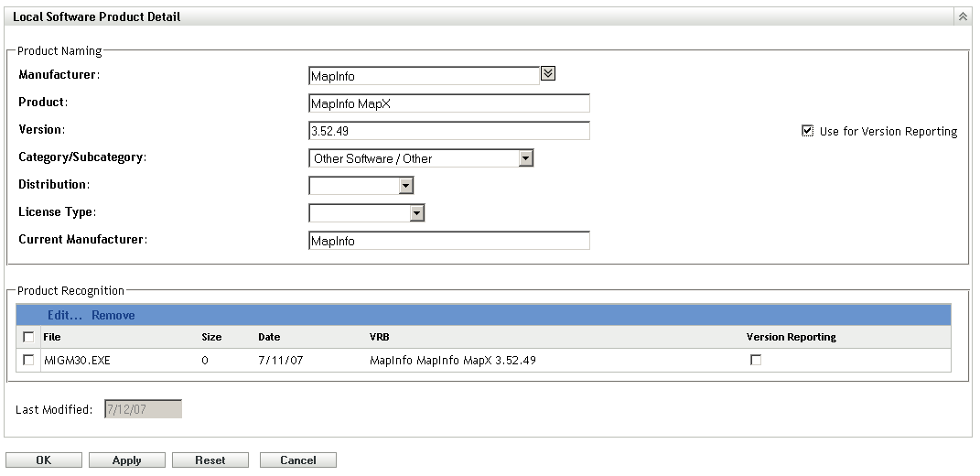980x476 pixels.
Task: Click the VRB cell MapInfo MapInfo MapX 3.52.49
Action: [453, 361]
